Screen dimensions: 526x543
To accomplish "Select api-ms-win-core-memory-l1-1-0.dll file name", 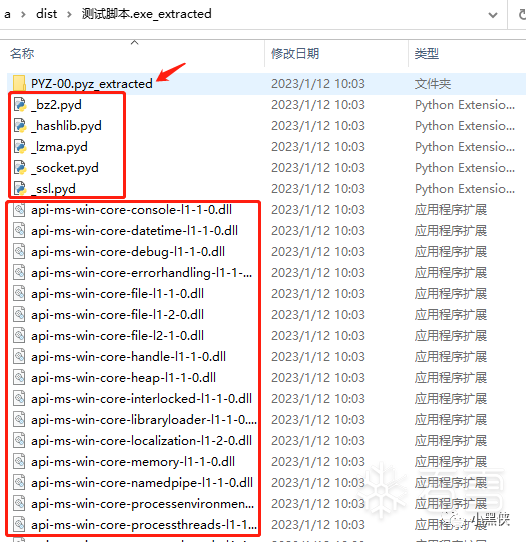I will coord(133,462).
